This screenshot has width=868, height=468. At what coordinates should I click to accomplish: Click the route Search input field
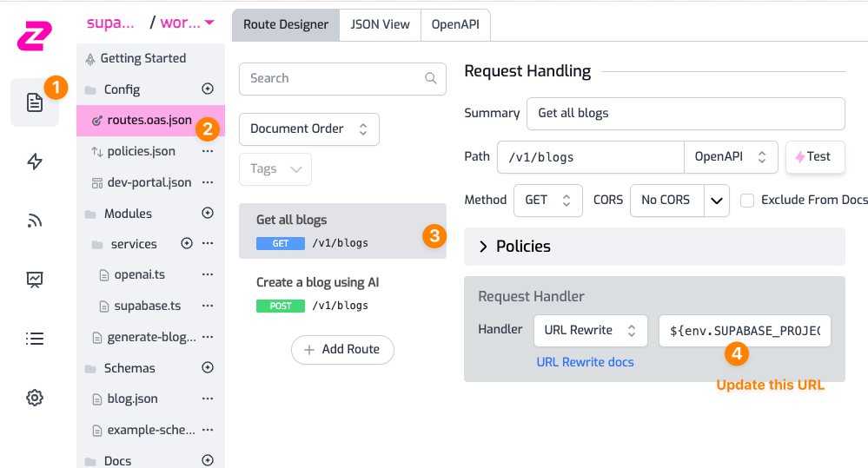pos(335,78)
